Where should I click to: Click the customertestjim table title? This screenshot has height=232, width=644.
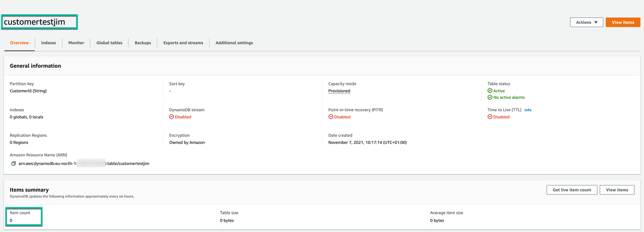point(34,22)
